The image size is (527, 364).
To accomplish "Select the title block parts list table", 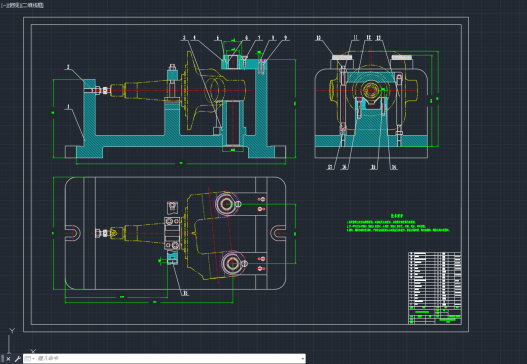I will (x=435, y=288).
